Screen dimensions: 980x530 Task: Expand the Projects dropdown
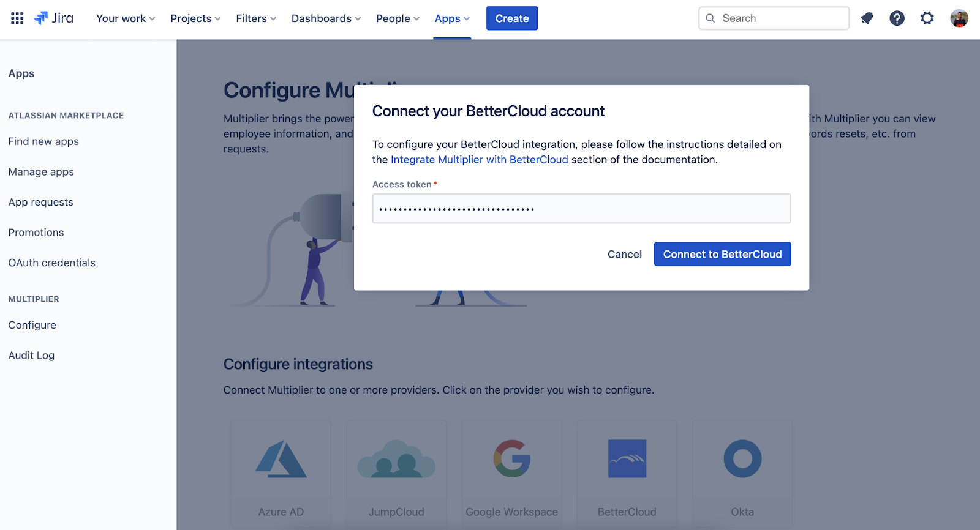click(x=195, y=18)
